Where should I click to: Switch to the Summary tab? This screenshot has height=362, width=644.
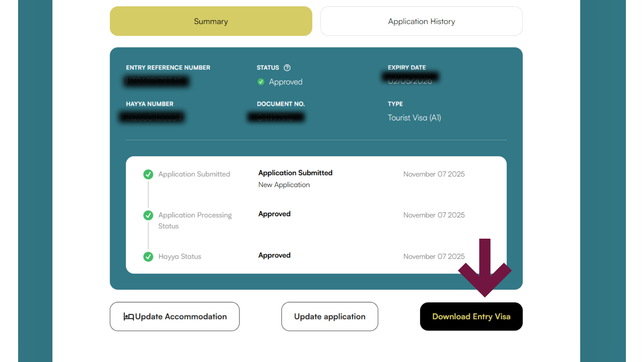coord(211,21)
